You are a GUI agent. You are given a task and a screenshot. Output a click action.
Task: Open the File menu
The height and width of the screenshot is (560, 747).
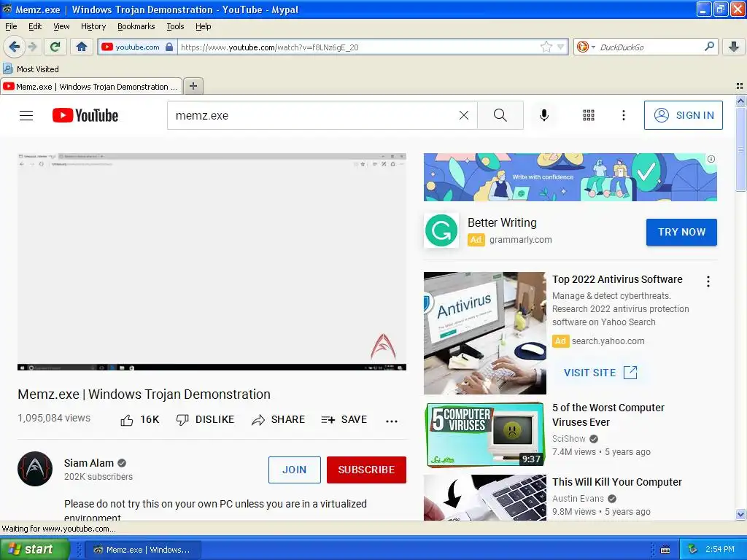(11, 26)
